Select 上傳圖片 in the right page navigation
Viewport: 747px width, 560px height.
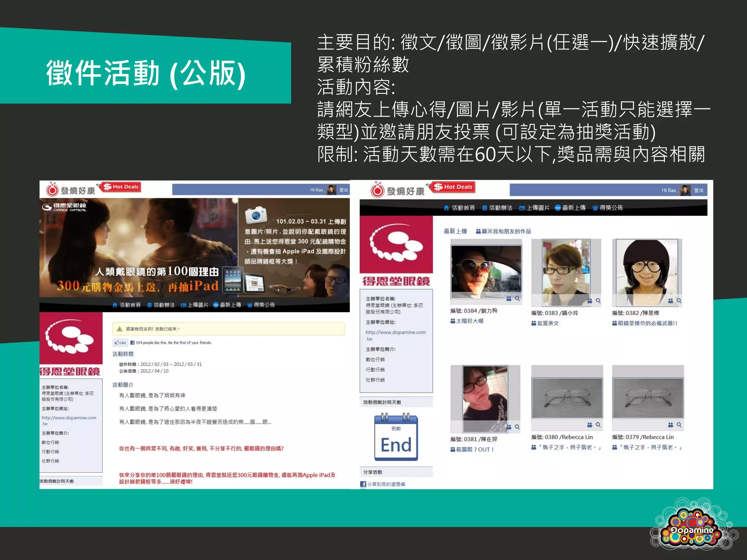tap(534, 208)
